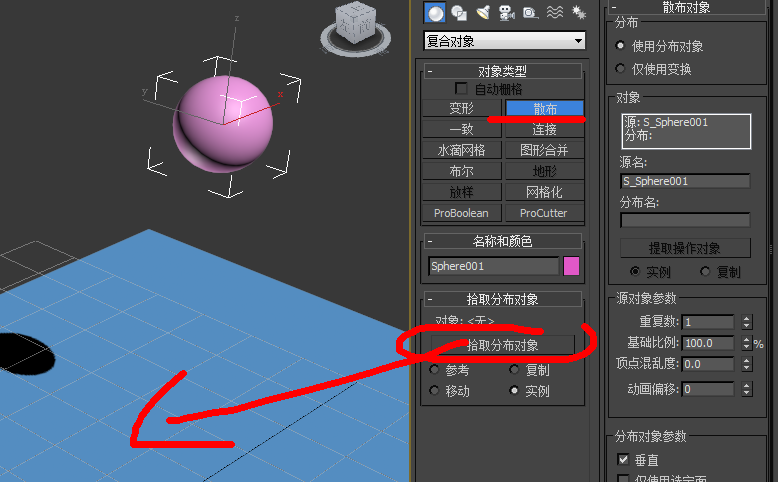
Task: Select the Systems category icon
Action: point(579,12)
